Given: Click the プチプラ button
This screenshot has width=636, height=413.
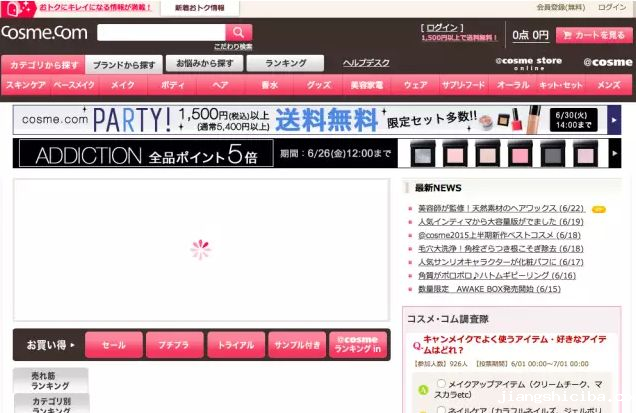Looking at the screenshot, I should pos(174,345).
